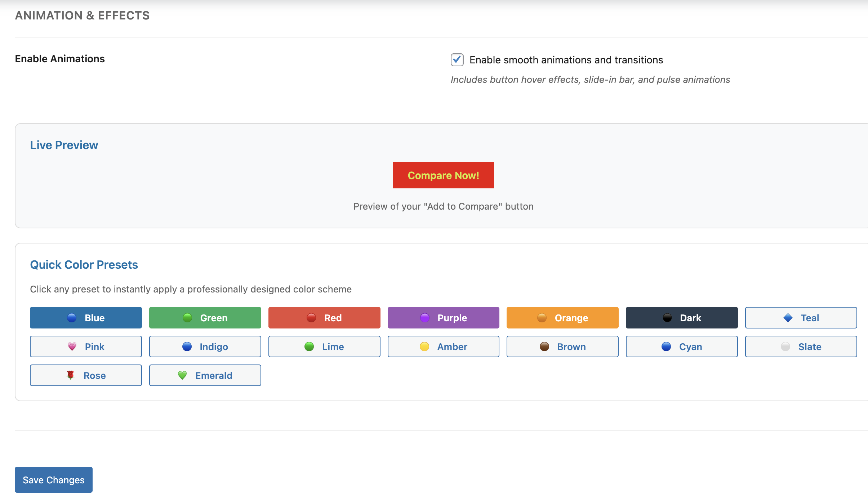Viewport: 868px width, 501px height.
Task: Click the blue diamond icon on Teal preset
Action: [788, 318]
